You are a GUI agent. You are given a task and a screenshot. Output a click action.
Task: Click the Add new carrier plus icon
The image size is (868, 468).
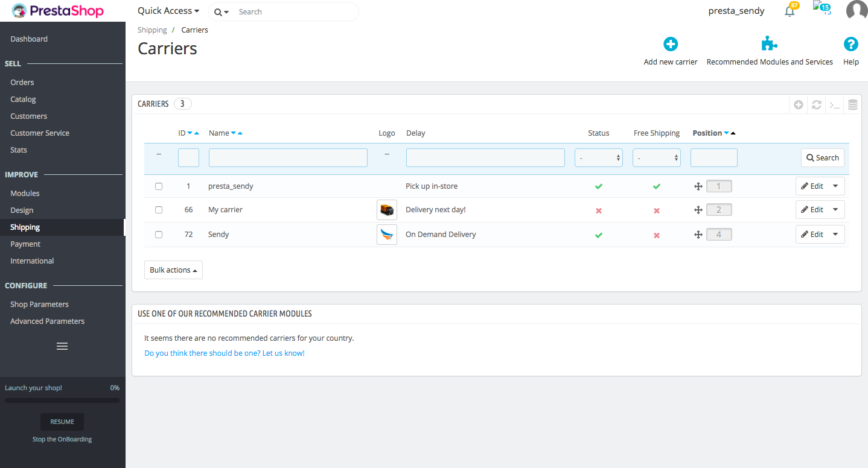click(x=671, y=44)
